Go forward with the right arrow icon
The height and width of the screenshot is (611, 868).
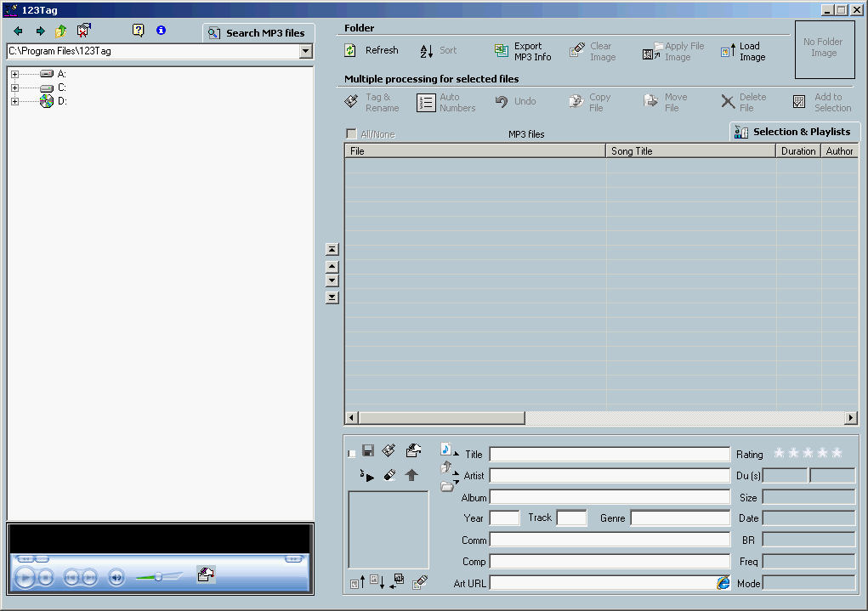(x=40, y=31)
